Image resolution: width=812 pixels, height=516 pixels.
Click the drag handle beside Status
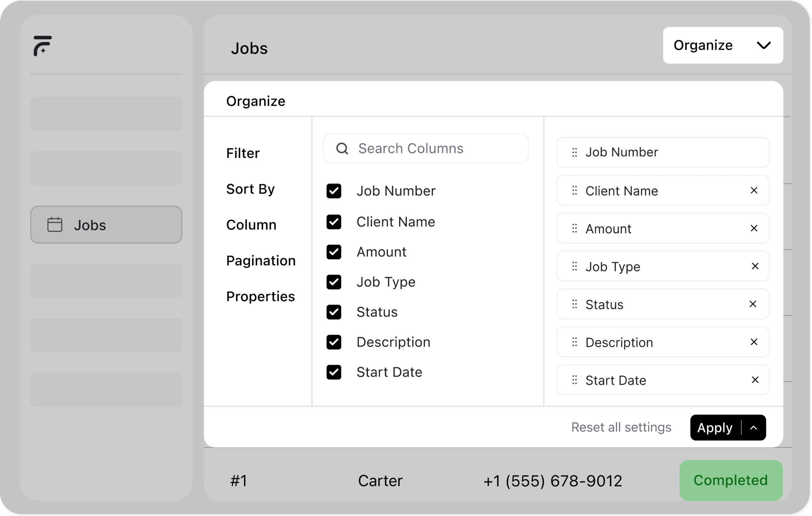[574, 305]
